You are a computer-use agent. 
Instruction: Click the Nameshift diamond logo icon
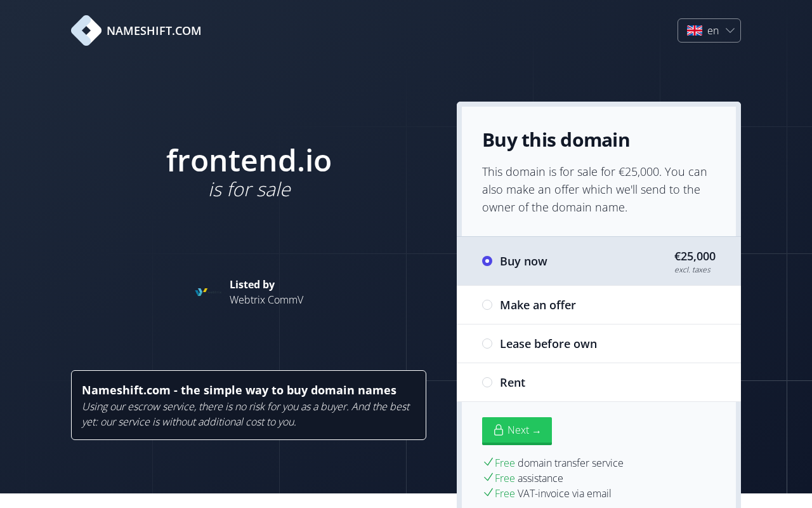pyautogui.click(x=86, y=30)
